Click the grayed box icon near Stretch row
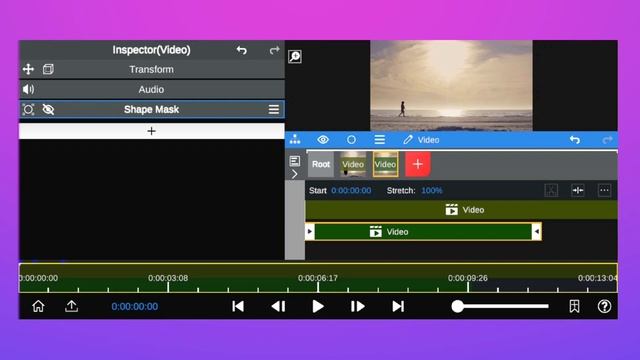 (551, 190)
